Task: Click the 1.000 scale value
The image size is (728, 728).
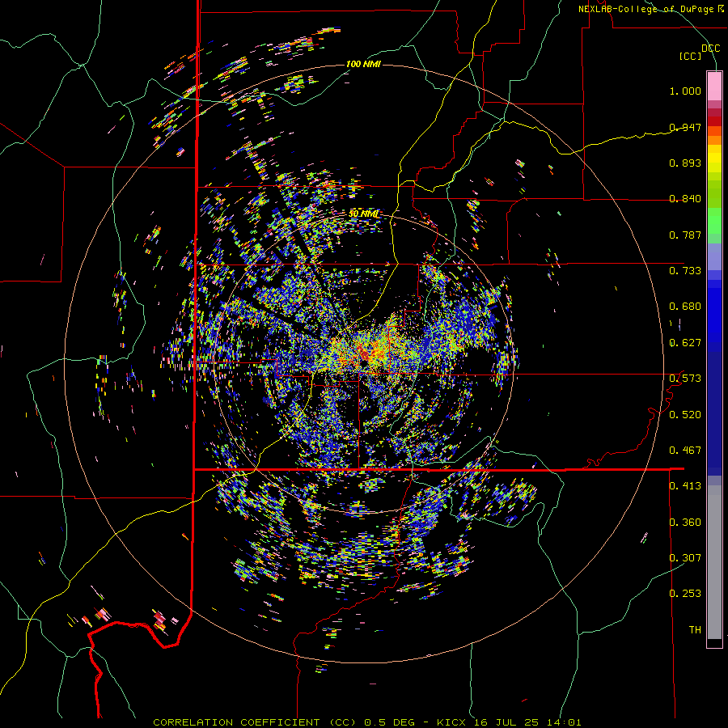Action: [x=685, y=91]
